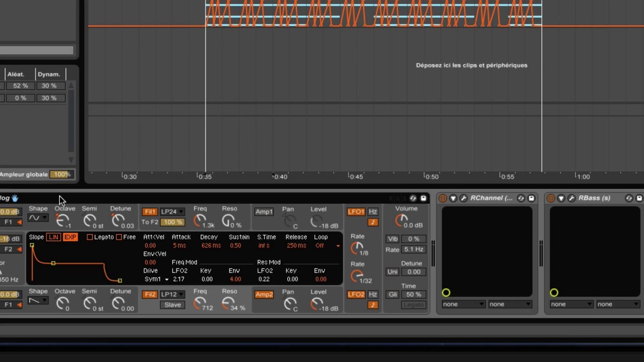The height and width of the screenshot is (362, 644).
Task: Click the Unison Detune 0.00 field
Action: [414, 272]
